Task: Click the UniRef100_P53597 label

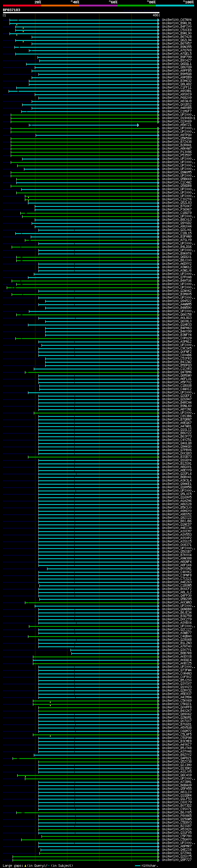Action: (x=176, y=155)
